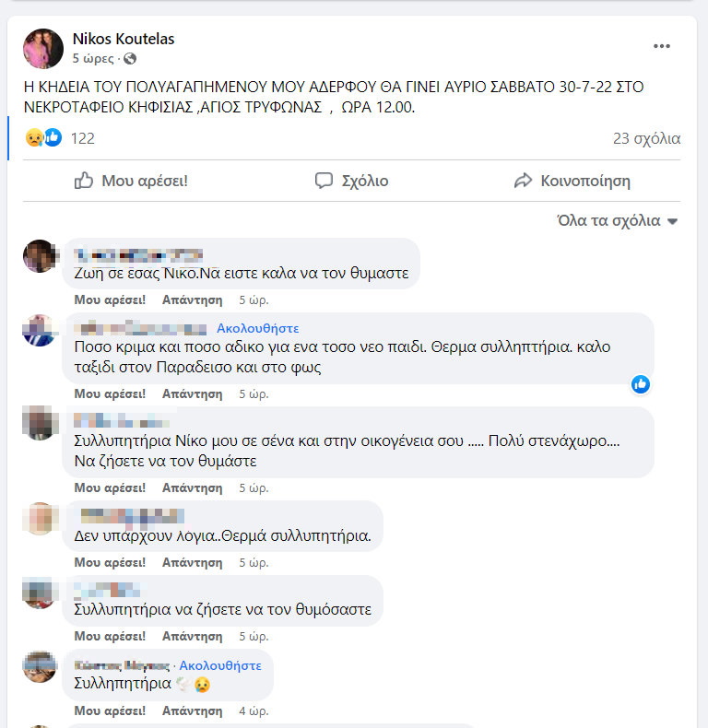This screenshot has width=708, height=728.
Task: Reply to the Δεν υπάρχουν λόγια comment
Action: tap(193, 562)
